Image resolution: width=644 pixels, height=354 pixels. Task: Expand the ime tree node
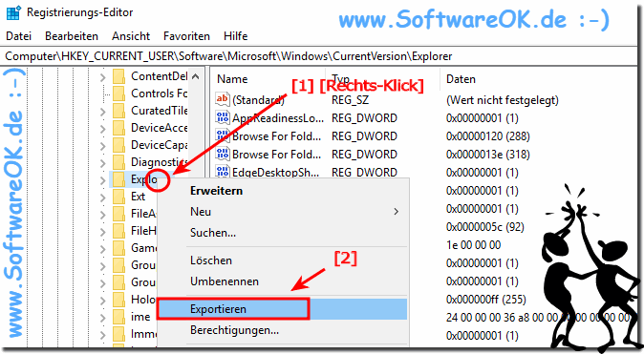click(102, 317)
